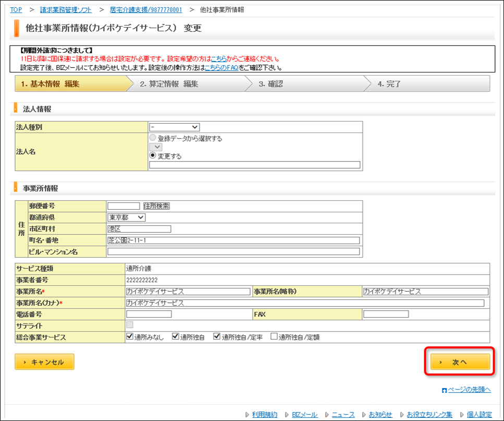Uncheck the 通所みなし checkbox
Screen dimensions: 504x421
coord(130,336)
